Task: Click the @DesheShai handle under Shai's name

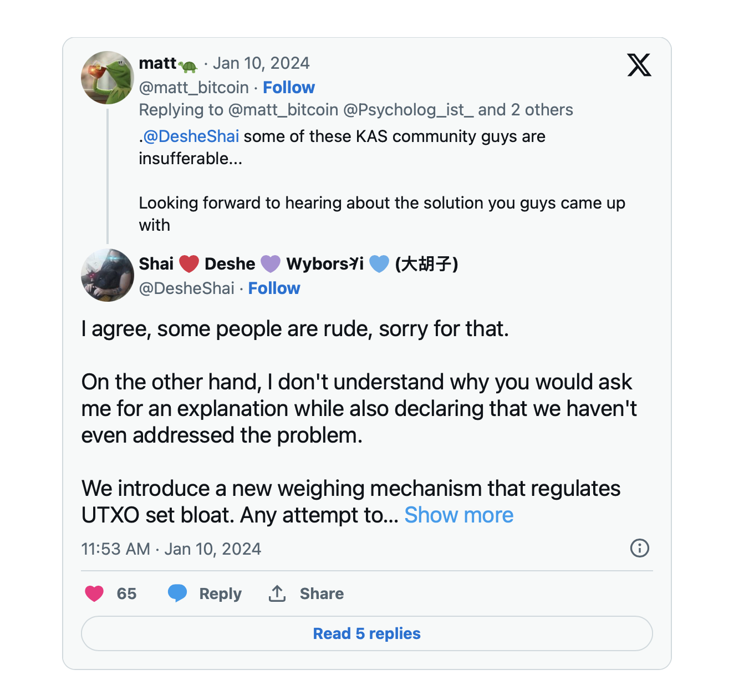Action: 186,288
